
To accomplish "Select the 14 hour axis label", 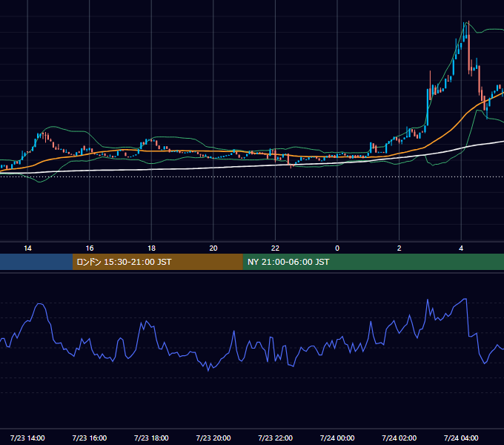I will (x=27, y=248).
